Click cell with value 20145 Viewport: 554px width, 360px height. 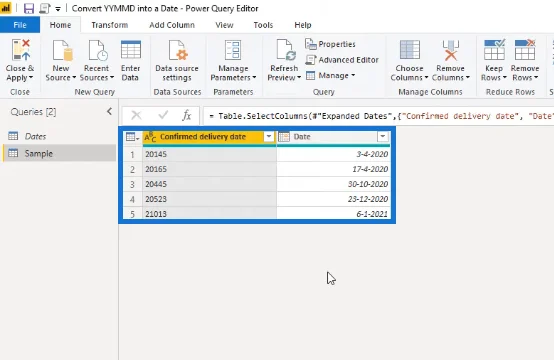(210, 154)
